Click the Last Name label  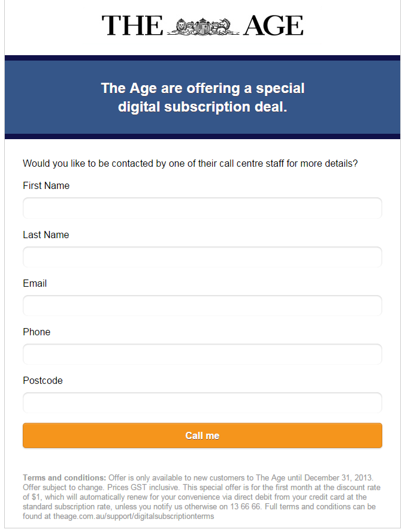click(46, 235)
